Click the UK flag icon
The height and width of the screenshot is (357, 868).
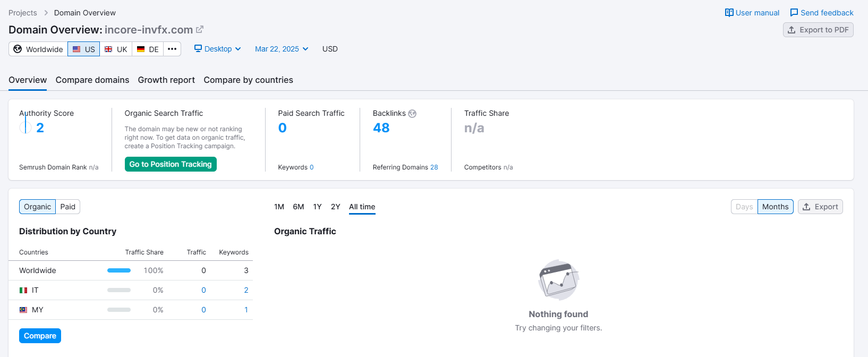click(x=108, y=49)
